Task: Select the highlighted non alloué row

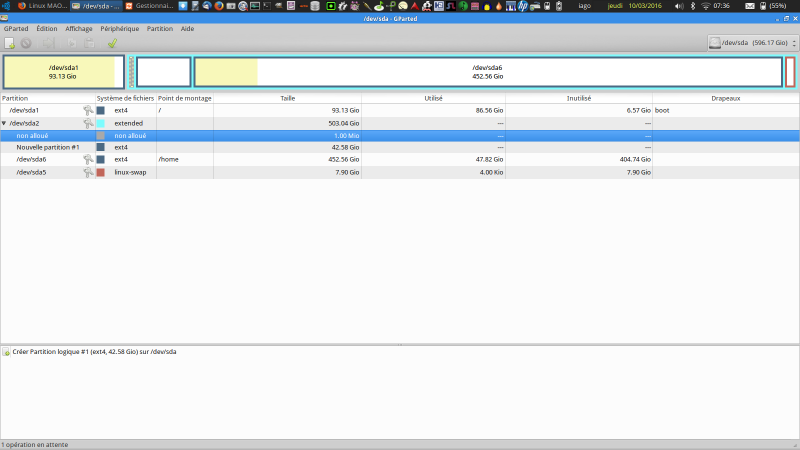Action: (399, 136)
